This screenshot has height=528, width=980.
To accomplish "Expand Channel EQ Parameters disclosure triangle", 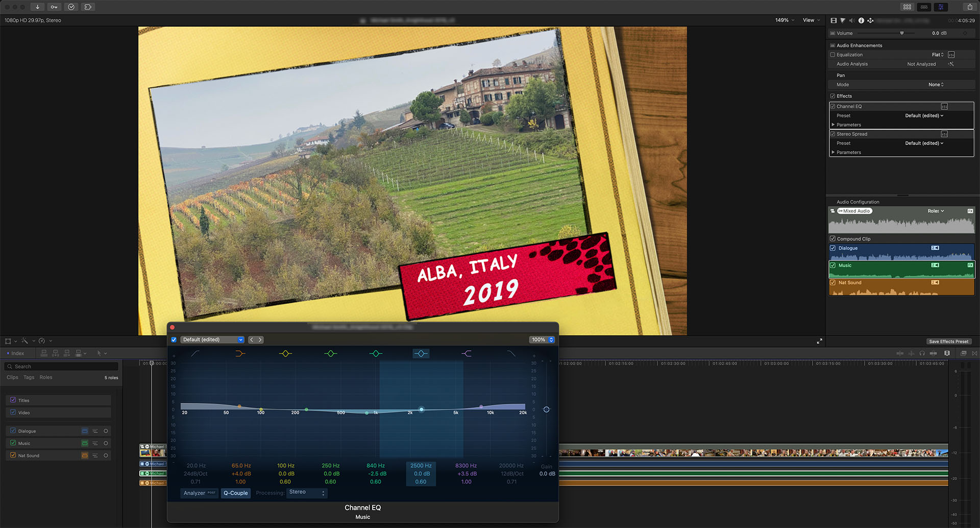I will [x=833, y=125].
